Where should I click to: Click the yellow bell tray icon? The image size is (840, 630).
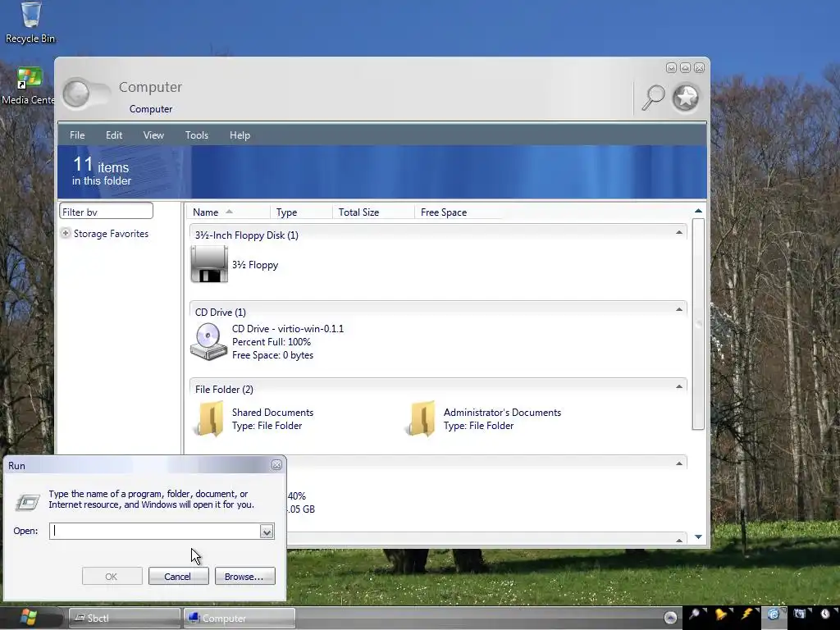721,614
